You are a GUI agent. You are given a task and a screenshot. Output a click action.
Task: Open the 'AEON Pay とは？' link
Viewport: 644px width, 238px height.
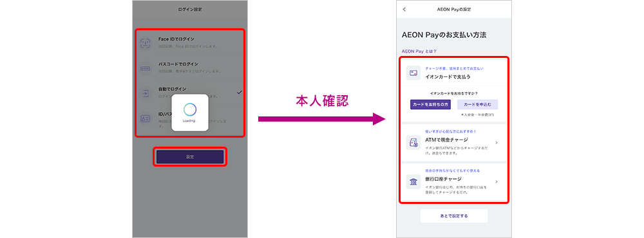(x=419, y=51)
